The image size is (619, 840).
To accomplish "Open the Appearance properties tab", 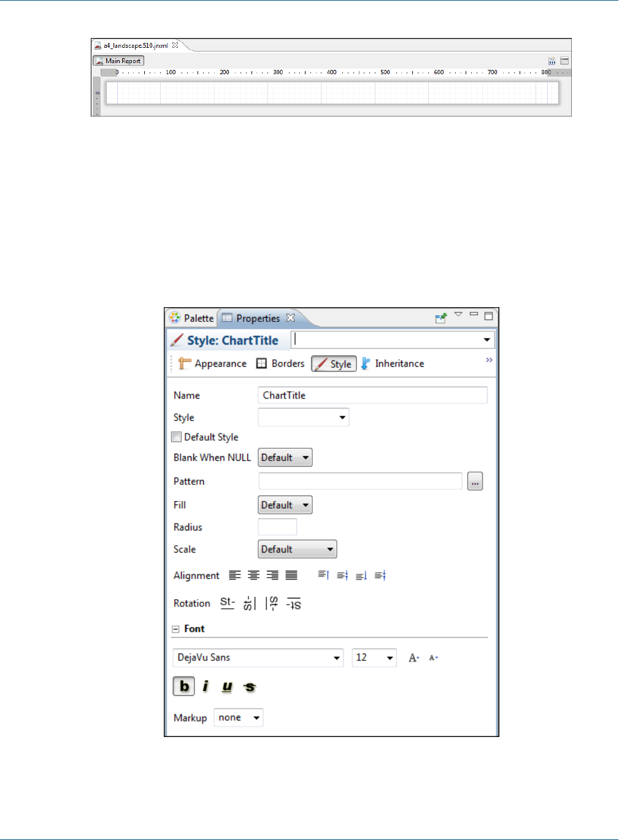I will coord(213,364).
